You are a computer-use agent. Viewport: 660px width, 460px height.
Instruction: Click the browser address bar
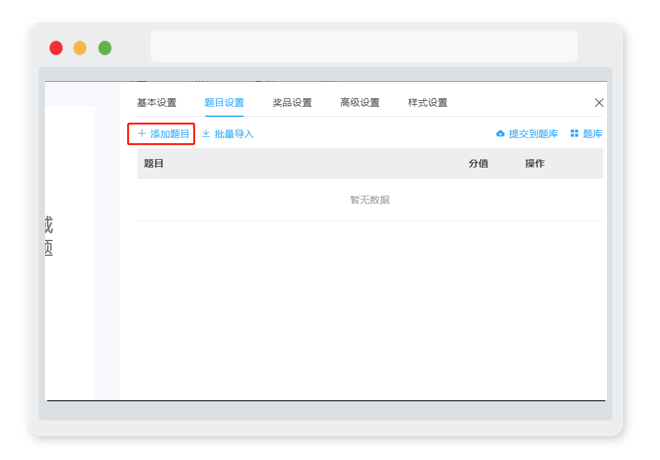click(364, 46)
